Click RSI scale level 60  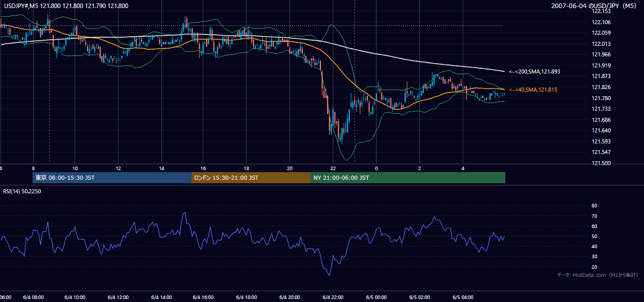[x=594, y=226]
